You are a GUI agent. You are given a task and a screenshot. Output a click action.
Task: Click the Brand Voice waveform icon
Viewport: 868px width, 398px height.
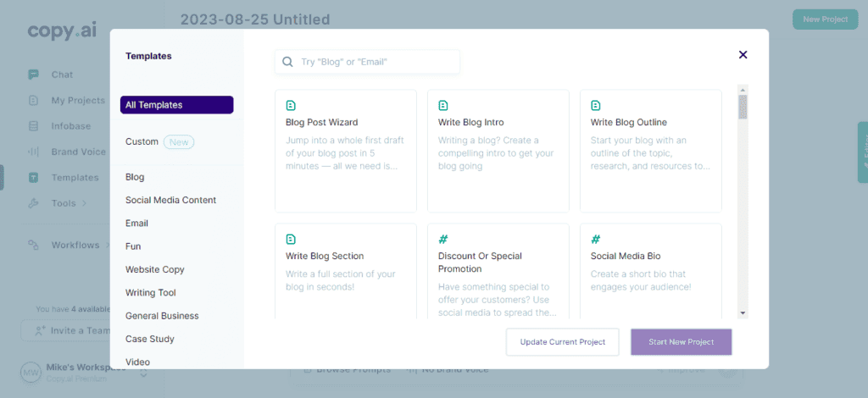33,152
